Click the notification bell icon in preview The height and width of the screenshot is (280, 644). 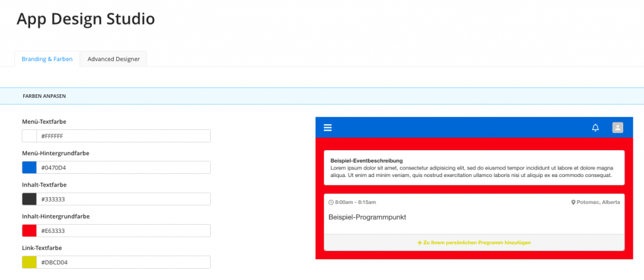[x=595, y=127]
